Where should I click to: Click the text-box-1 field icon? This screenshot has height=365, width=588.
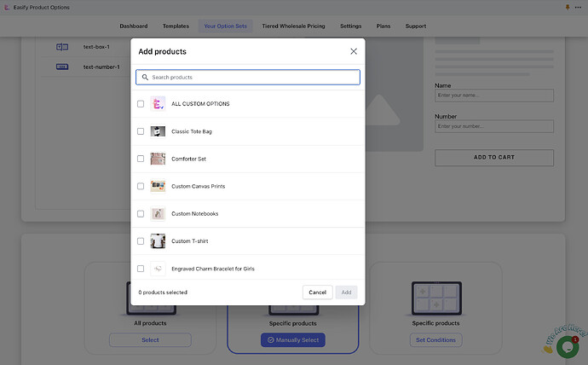tap(62, 47)
